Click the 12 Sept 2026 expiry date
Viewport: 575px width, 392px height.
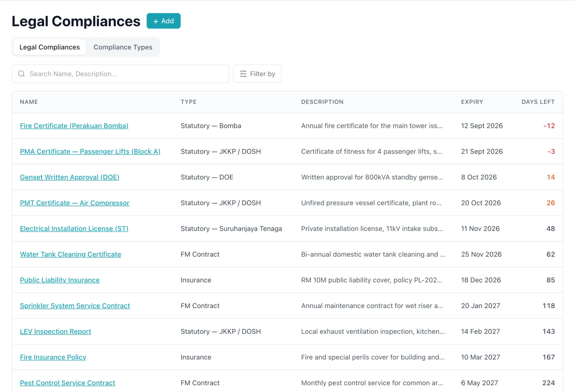pyautogui.click(x=482, y=126)
